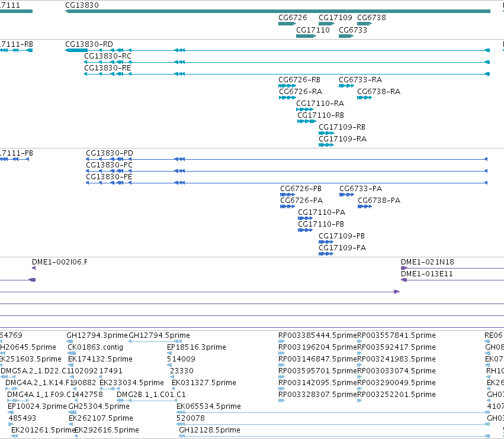The image size is (504, 439).
Task: Select the RP003328307.5prime EST label
Action: tap(317, 395)
